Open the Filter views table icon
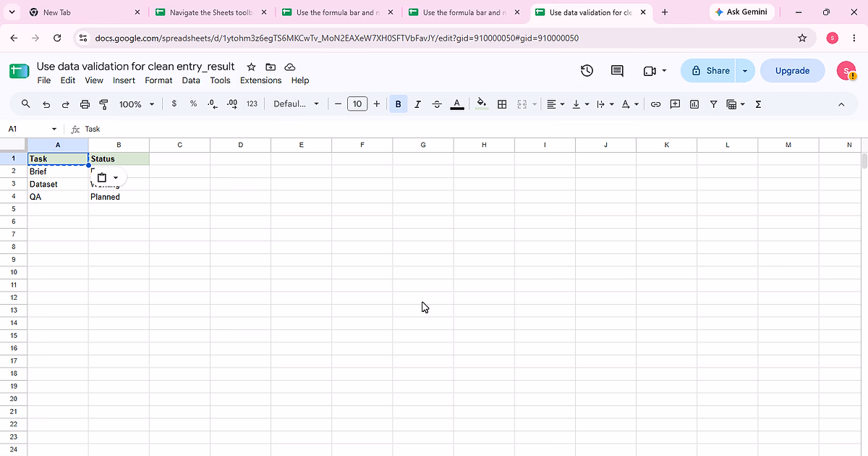The width and height of the screenshot is (868, 456). (735, 104)
